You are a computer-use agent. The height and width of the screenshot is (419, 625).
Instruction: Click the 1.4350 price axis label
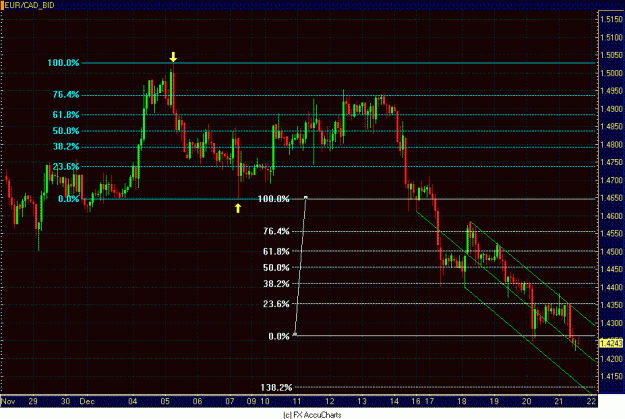[611, 305]
